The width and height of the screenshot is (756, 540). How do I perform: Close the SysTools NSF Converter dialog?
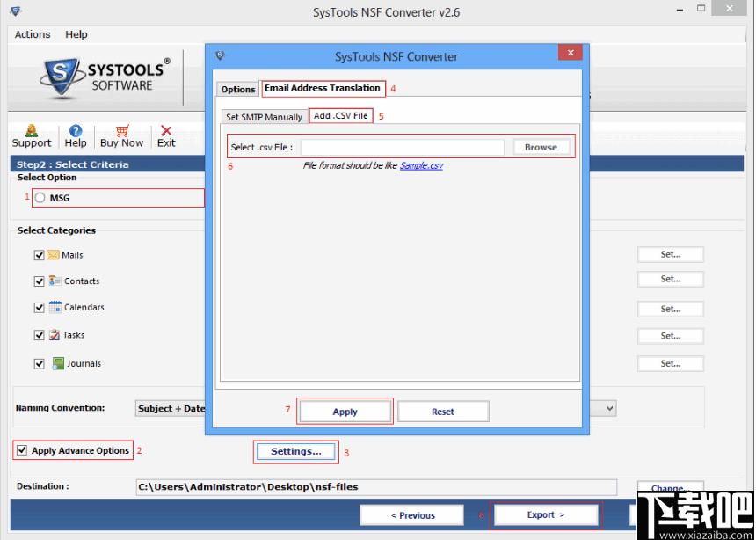[x=571, y=53]
